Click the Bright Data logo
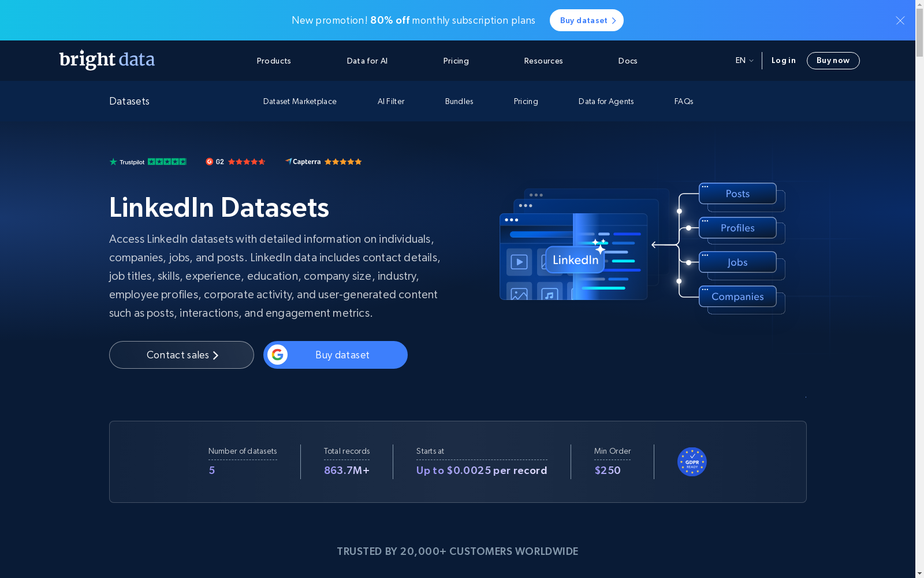This screenshot has height=578, width=924. pyautogui.click(x=107, y=60)
